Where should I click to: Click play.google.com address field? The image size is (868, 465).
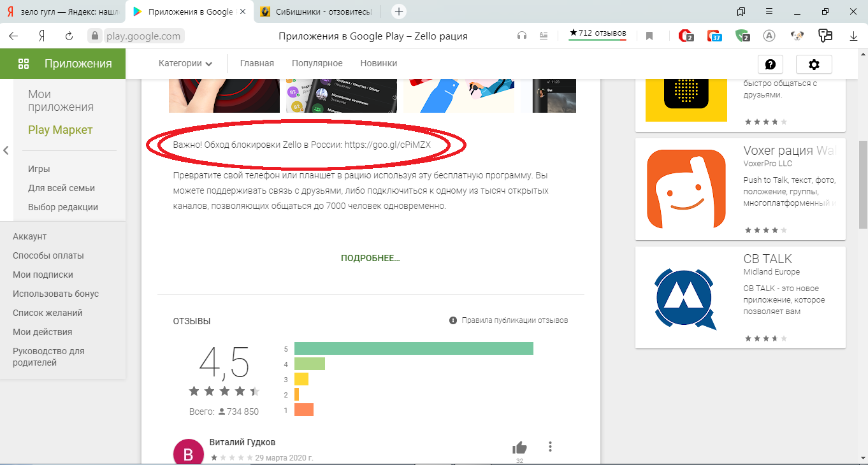click(x=145, y=36)
